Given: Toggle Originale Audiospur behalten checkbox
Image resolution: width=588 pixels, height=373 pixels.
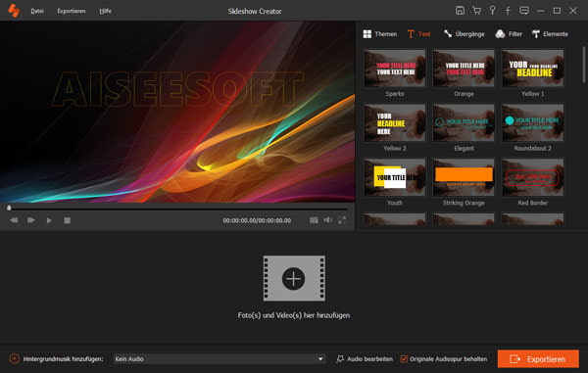Looking at the screenshot, I should [x=404, y=359].
